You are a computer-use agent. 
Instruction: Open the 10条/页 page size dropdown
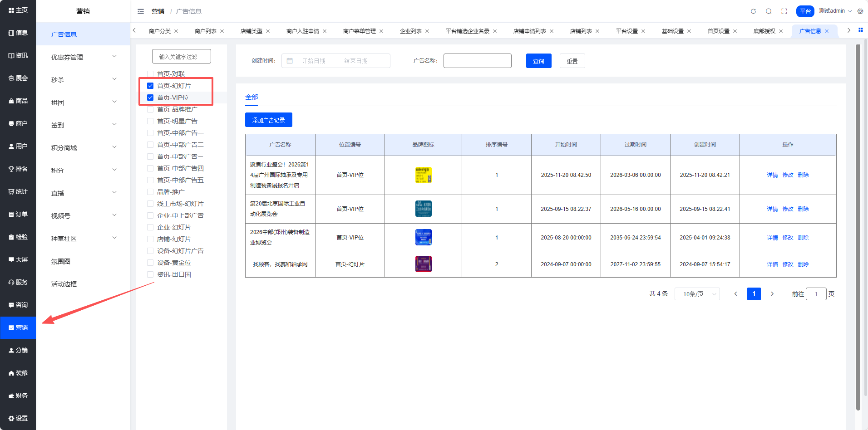coord(697,294)
